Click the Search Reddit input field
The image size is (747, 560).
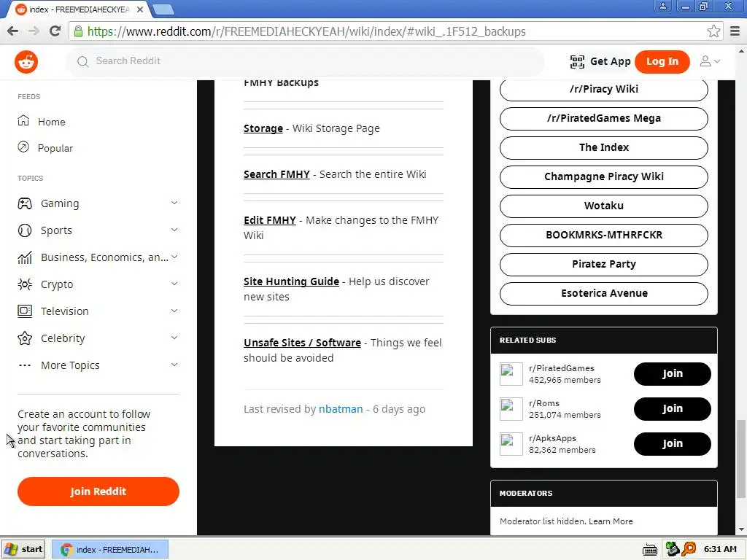coord(305,61)
